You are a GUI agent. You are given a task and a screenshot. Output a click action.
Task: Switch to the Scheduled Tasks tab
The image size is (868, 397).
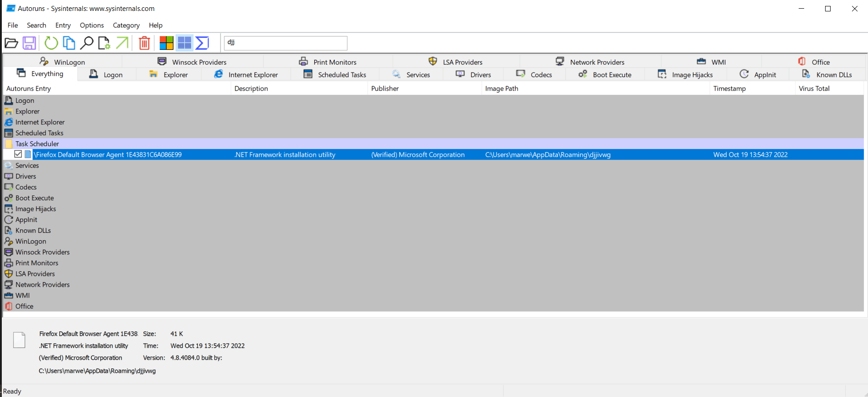335,74
